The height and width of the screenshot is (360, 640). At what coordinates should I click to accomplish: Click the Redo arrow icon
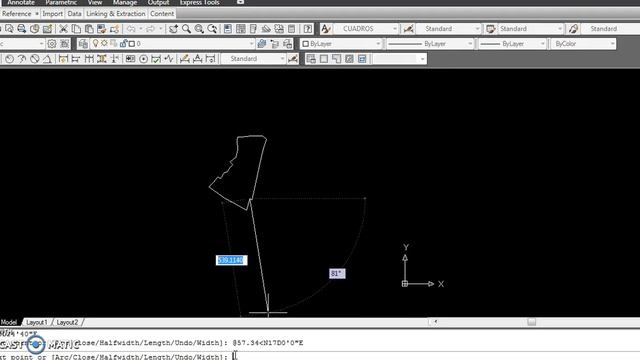coord(150,29)
